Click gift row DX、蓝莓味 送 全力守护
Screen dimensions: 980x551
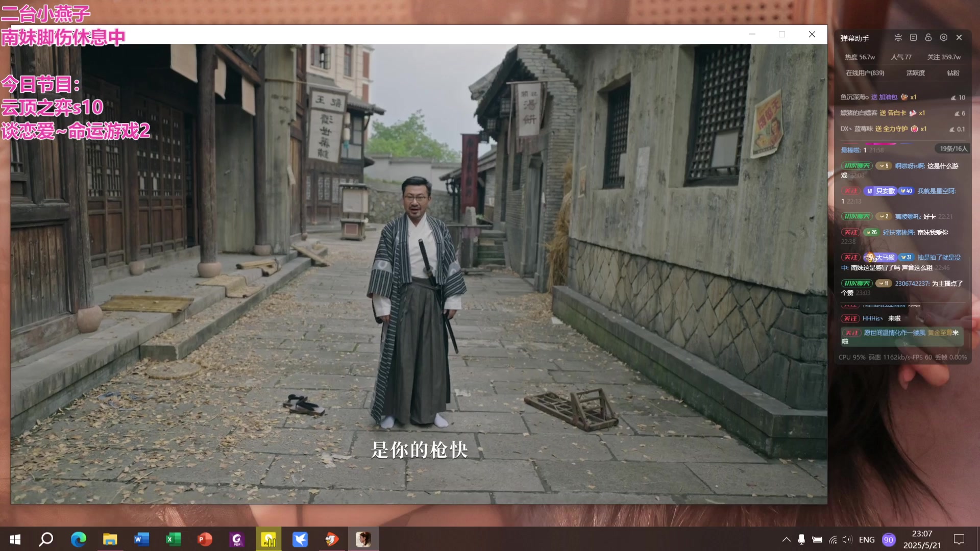click(902, 129)
